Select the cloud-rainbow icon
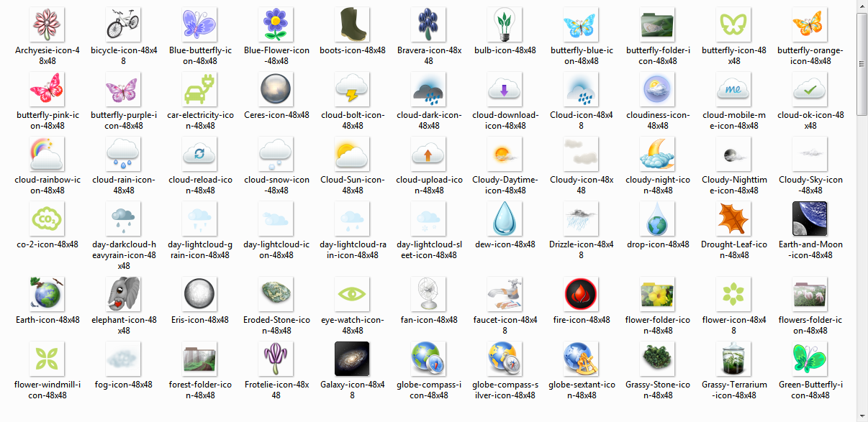 click(48, 155)
